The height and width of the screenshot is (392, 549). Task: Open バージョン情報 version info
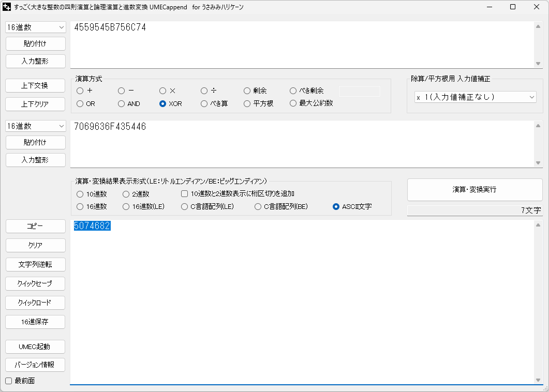click(x=36, y=365)
